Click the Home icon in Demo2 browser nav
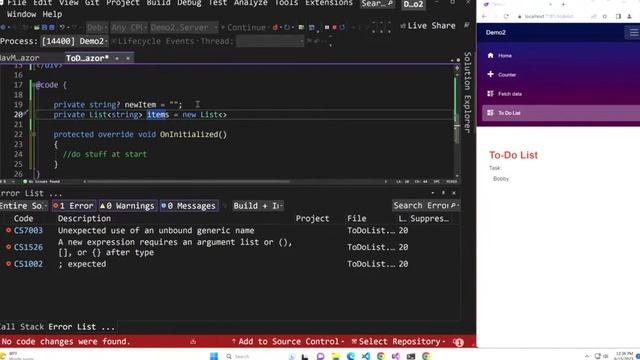The width and height of the screenshot is (640, 360). [x=491, y=55]
